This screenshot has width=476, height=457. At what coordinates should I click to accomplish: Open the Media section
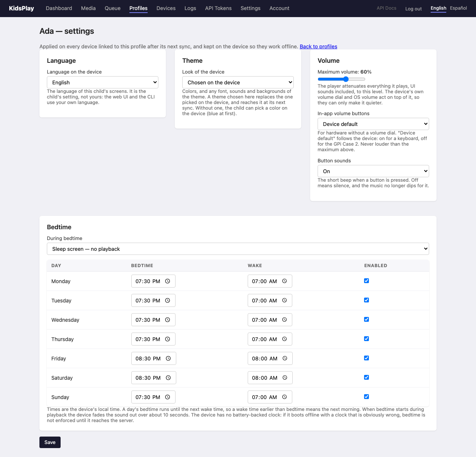[89, 8]
